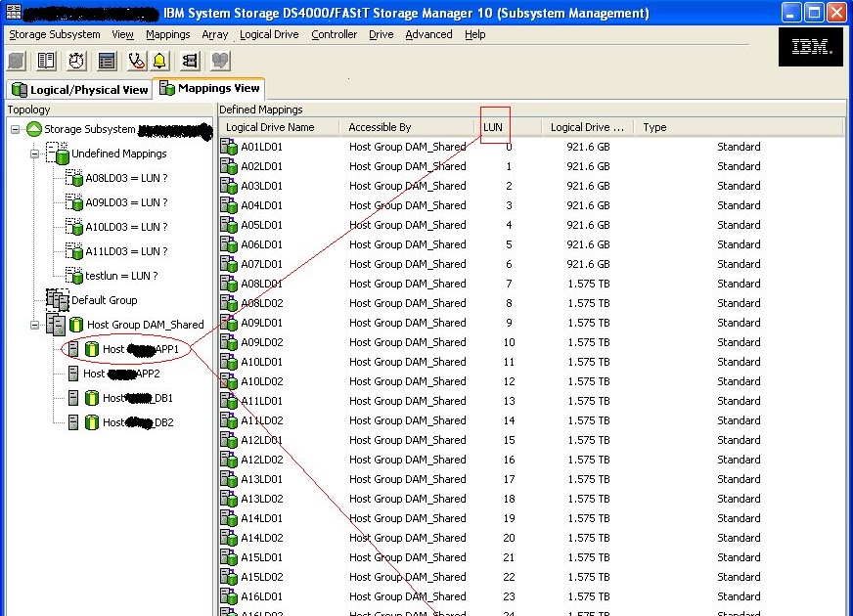Click the highlighted LUN column header
Screen dimensions: 853x616
click(x=492, y=127)
